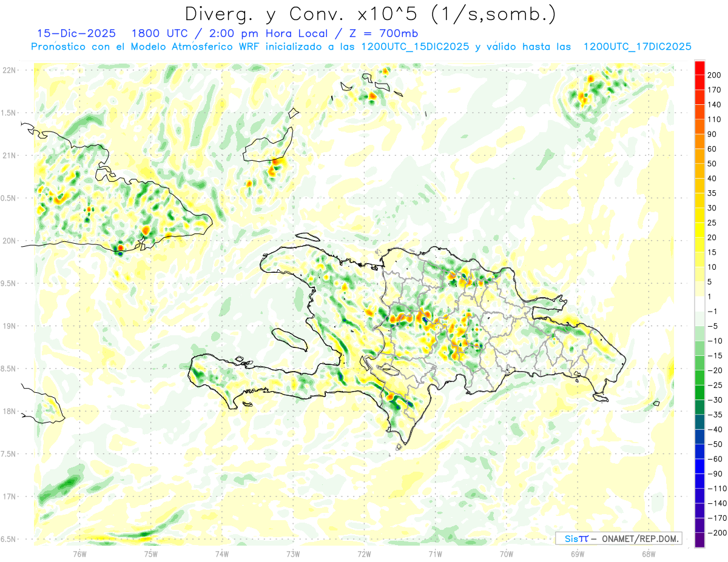728x562 pixels.
Task: Click the colorbar value '35'
Action: tap(713, 193)
